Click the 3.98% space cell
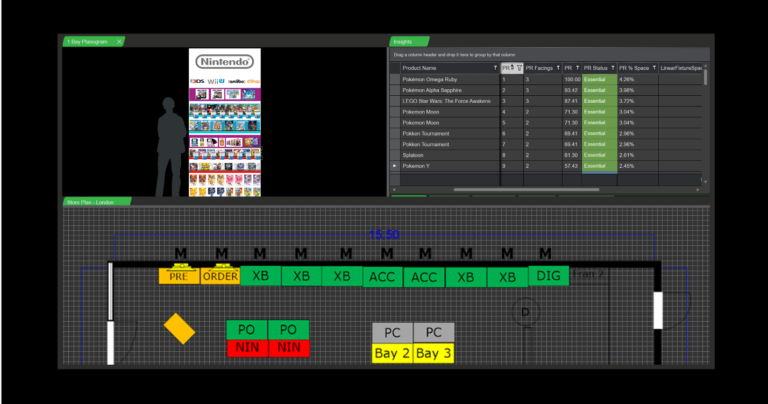This screenshot has height=404, width=768. [637, 90]
